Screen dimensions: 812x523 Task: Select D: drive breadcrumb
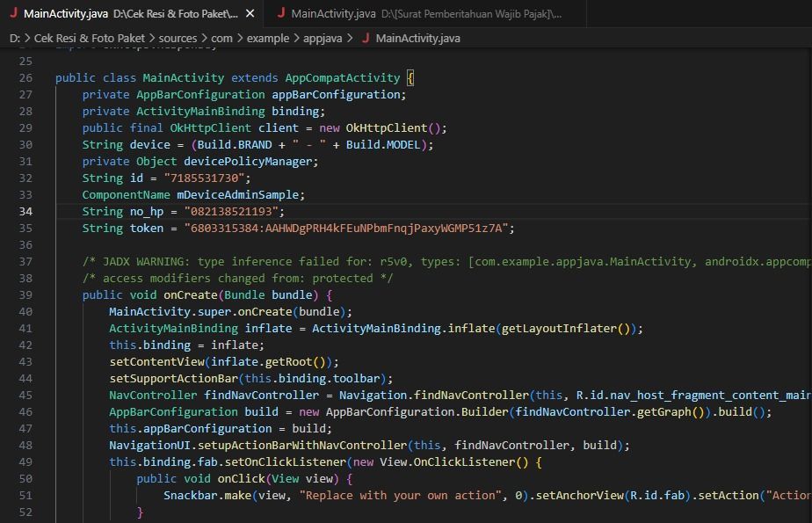click(14, 39)
